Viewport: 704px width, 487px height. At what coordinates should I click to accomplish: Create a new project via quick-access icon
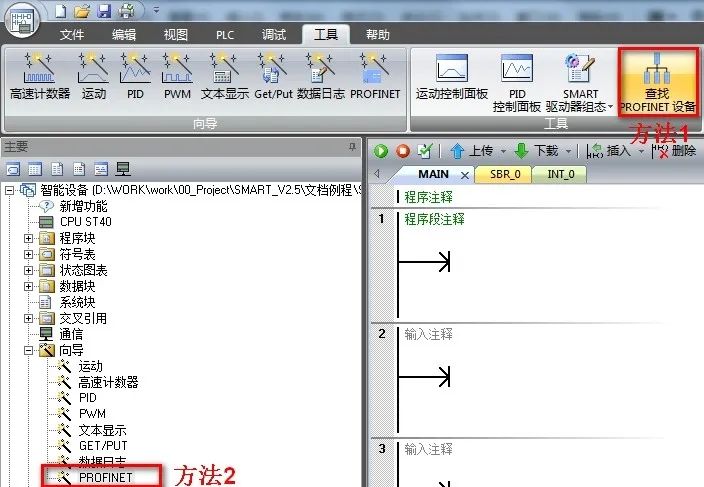click(x=61, y=11)
